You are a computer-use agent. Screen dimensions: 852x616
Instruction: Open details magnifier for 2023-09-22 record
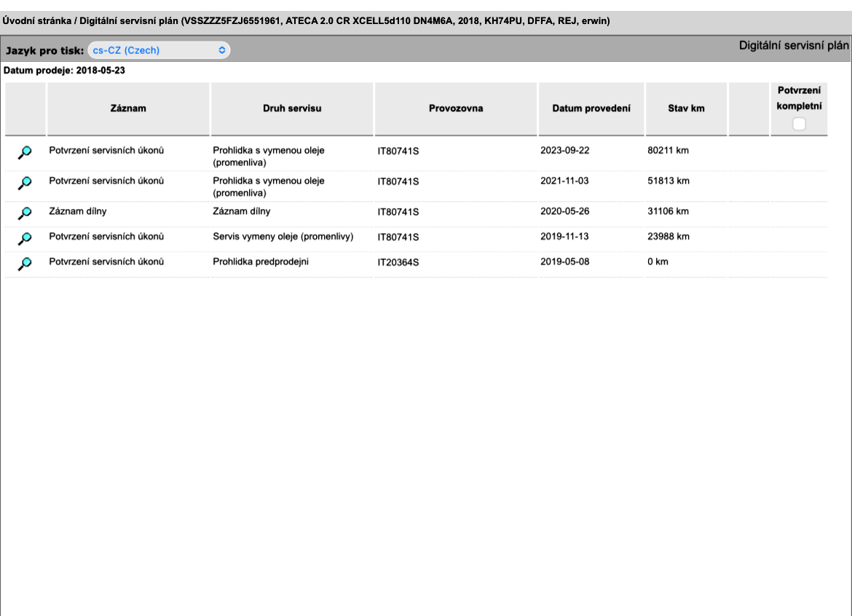tap(25, 153)
